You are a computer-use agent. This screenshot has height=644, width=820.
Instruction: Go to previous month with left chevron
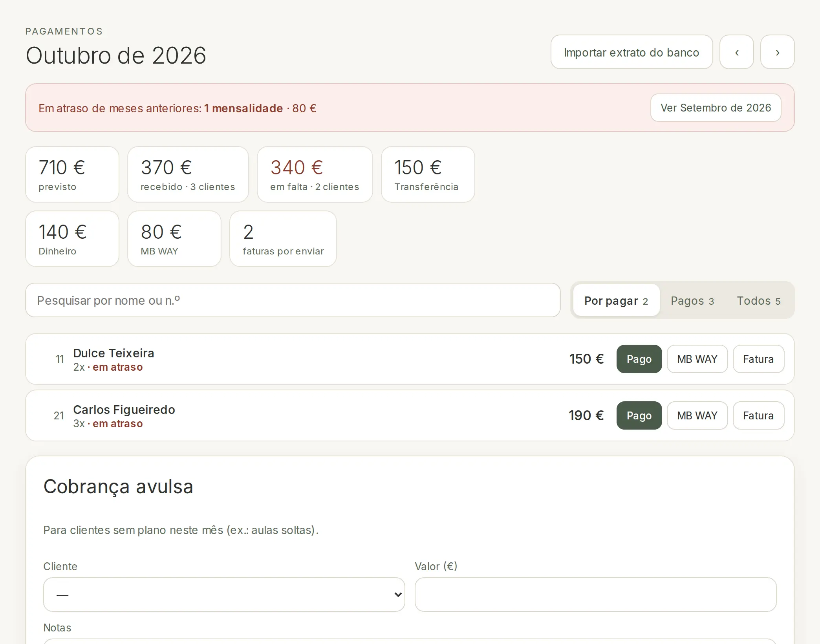[x=736, y=52]
